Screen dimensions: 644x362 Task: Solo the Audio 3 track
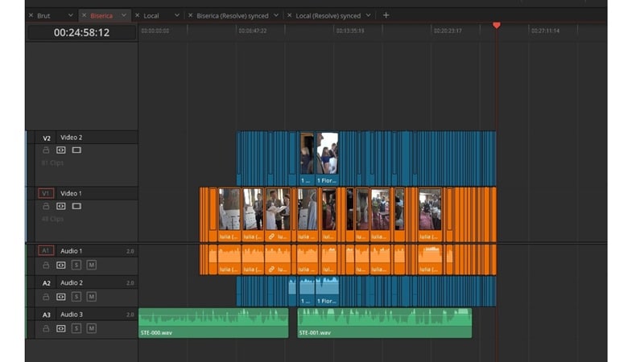click(76, 328)
